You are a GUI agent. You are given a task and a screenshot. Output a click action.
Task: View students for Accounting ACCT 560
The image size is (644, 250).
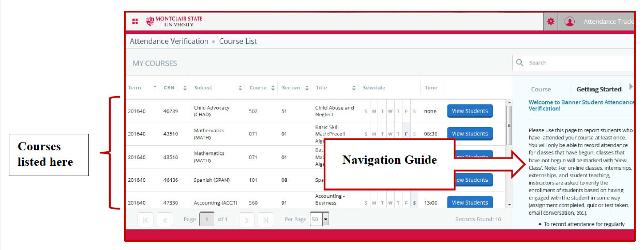coord(469,202)
